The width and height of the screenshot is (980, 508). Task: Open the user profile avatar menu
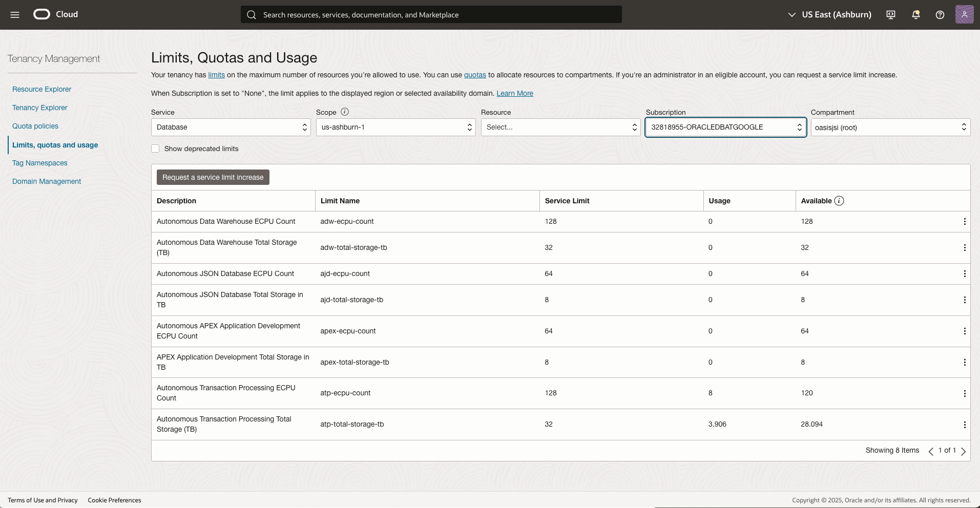pos(965,14)
